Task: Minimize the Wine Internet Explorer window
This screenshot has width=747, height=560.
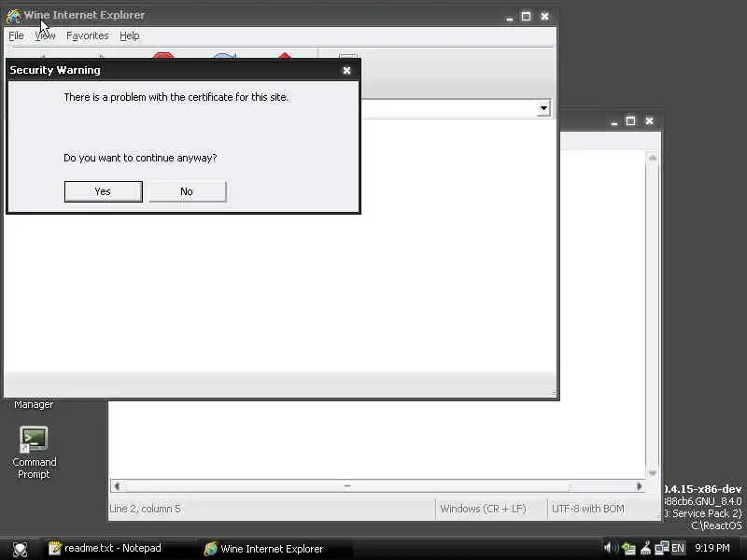Action: coord(510,17)
